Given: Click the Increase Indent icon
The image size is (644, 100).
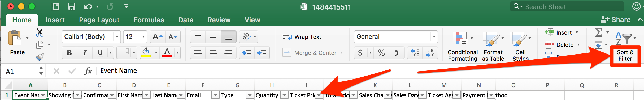Looking at the screenshot, I should point(262,53).
